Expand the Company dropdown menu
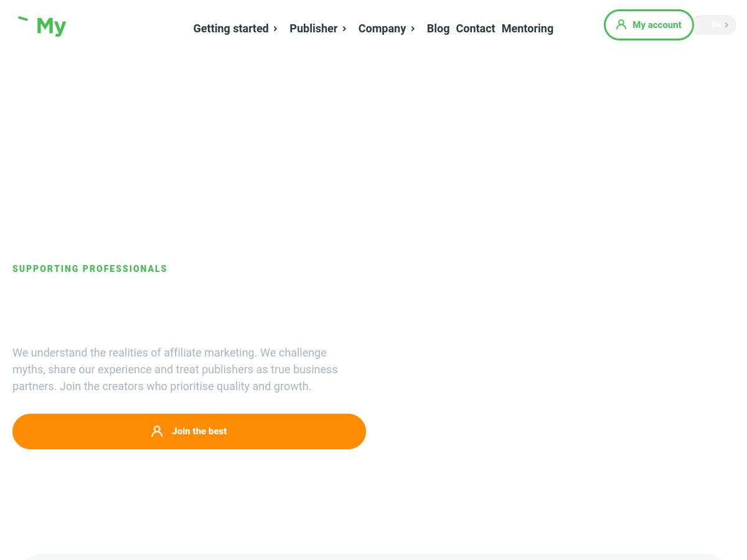The image size is (747, 560). 382,29
